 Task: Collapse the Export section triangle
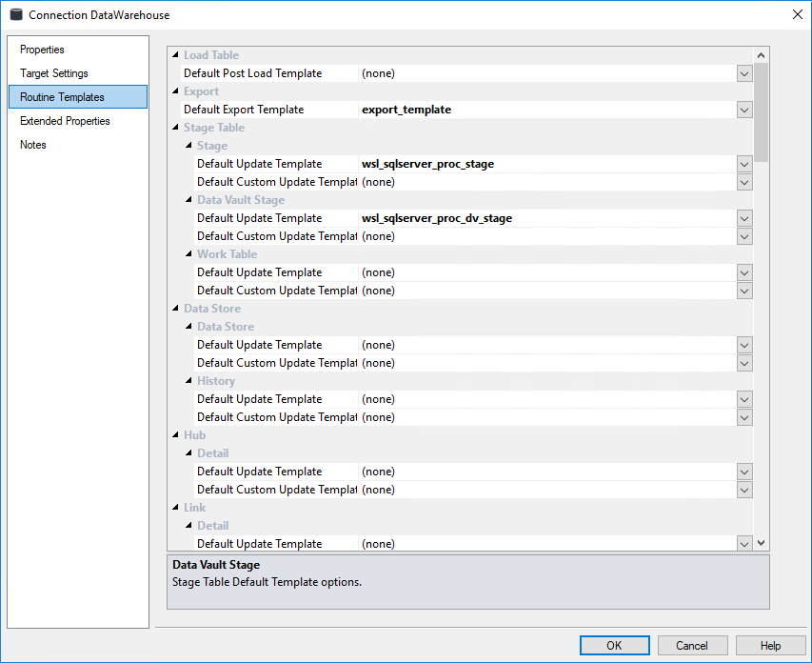click(175, 91)
